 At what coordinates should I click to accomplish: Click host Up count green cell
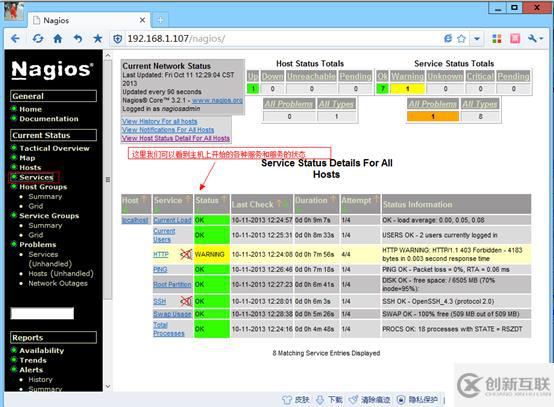click(253, 89)
